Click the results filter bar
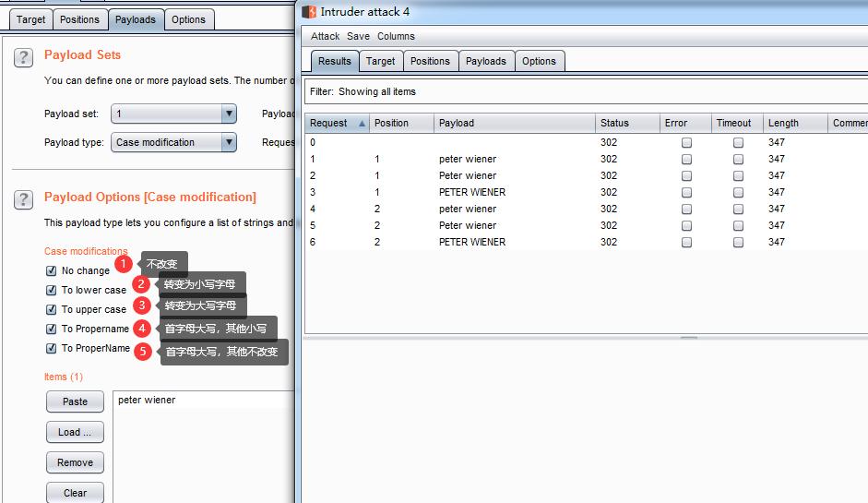The width and height of the screenshot is (868, 503). click(x=586, y=91)
